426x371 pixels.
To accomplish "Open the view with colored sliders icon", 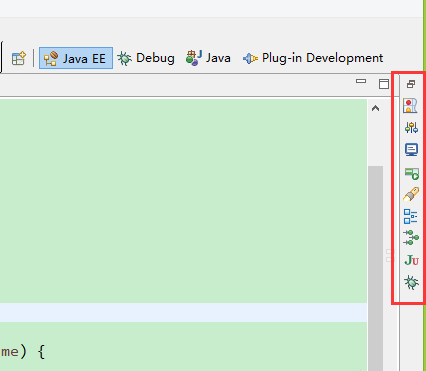I will click(x=411, y=128).
